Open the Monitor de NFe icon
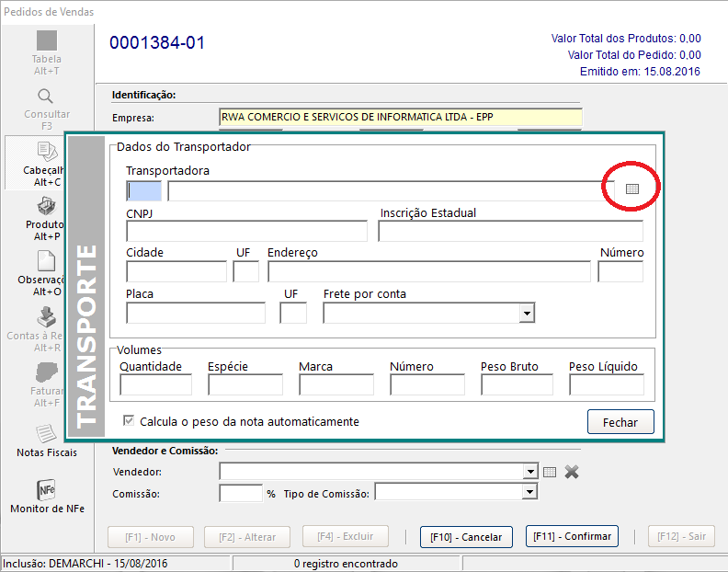This screenshot has width=728, height=572. (x=47, y=490)
